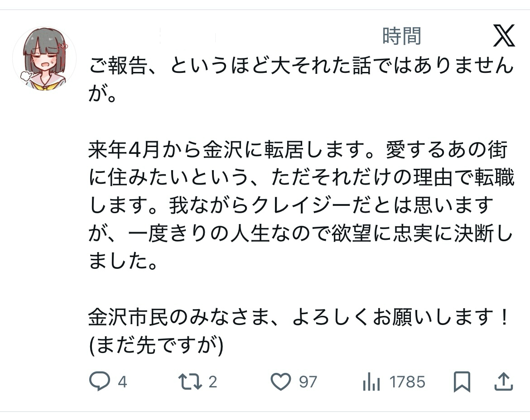Image resolution: width=530 pixels, height=420 pixels.
Task: Click the view count 1785
Action: pyautogui.click(x=408, y=382)
